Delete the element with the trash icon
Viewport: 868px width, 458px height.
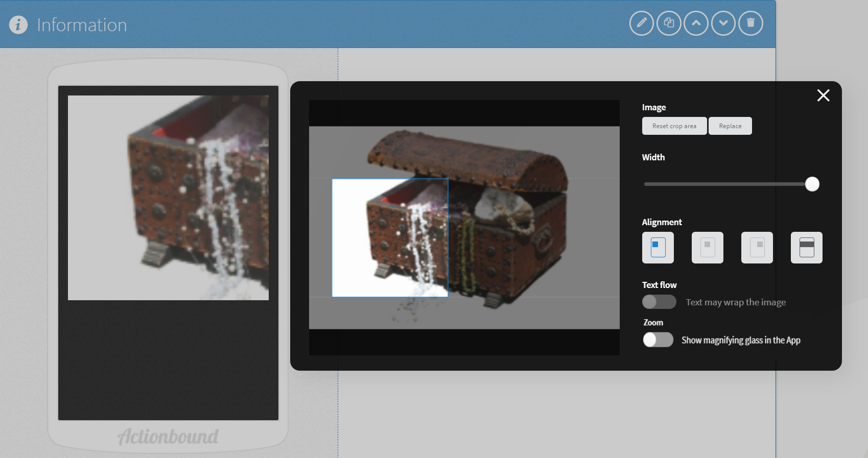click(x=750, y=23)
